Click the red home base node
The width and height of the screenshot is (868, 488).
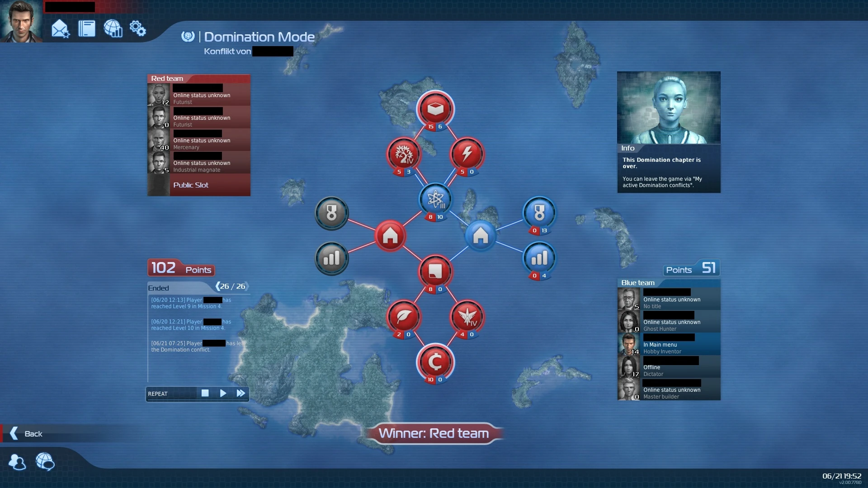[390, 235]
